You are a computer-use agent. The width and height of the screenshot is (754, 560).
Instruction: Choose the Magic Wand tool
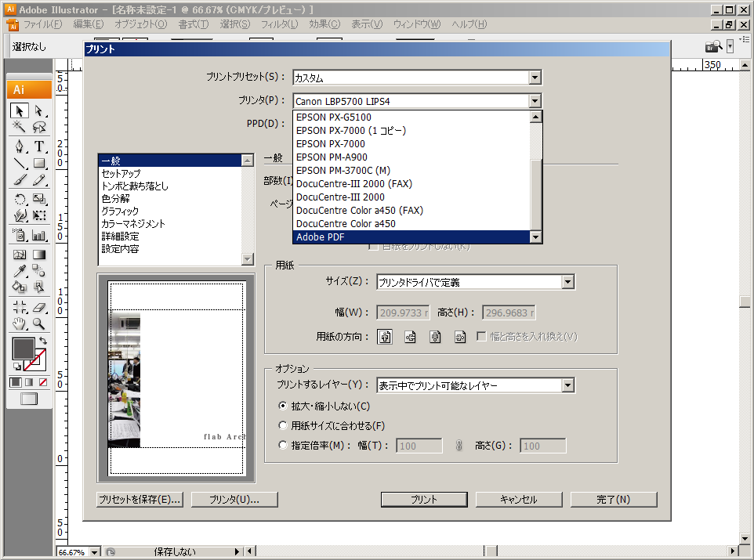[x=20, y=127]
